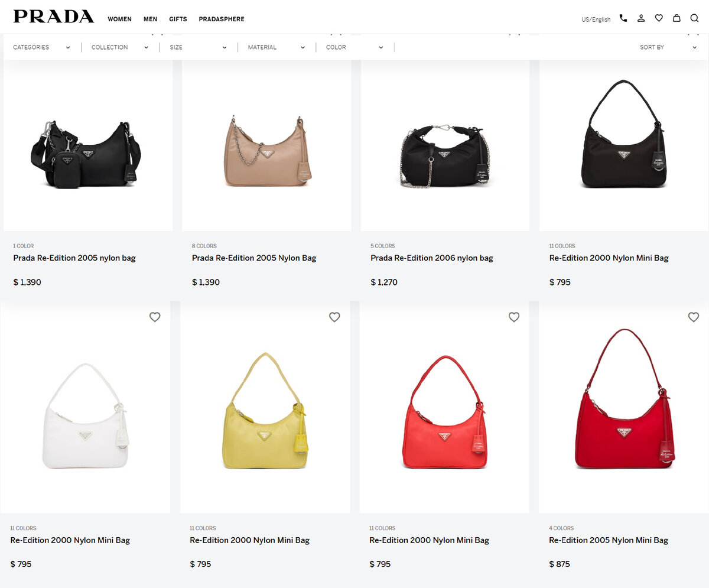Open the shopping bag icon
Image resolution: width=709 pixels, height=588 pixels.
click(x=677, y=18)
